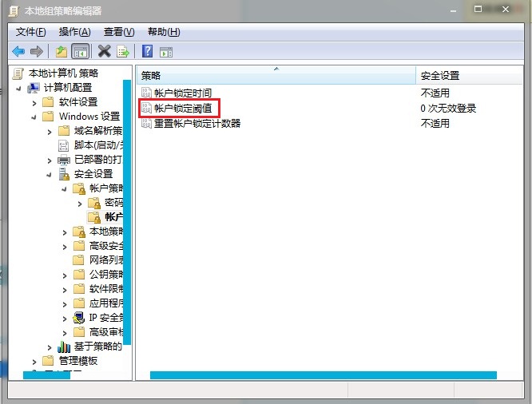Expand the 管理模板 tree node arrow
532x404 pixels.
click(x=34, y=361)
